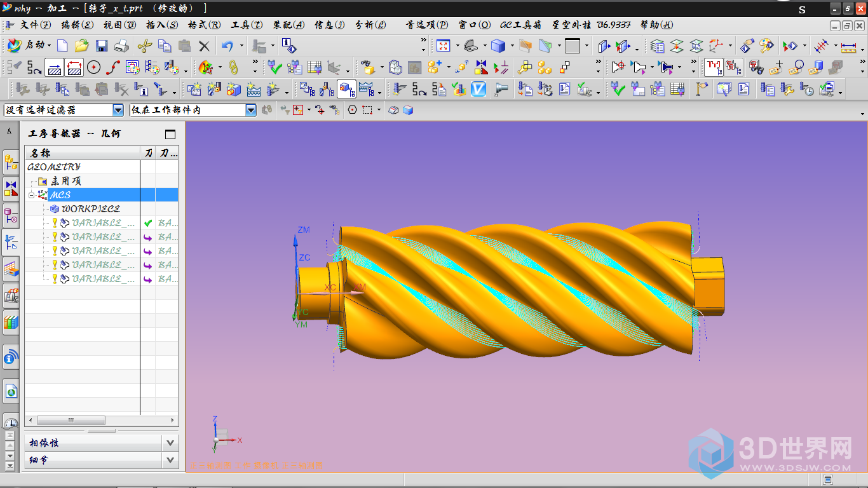Screen dimensions: 868x488
Task: Open the 视图(V) menu
Action: (x=119, y=25)
